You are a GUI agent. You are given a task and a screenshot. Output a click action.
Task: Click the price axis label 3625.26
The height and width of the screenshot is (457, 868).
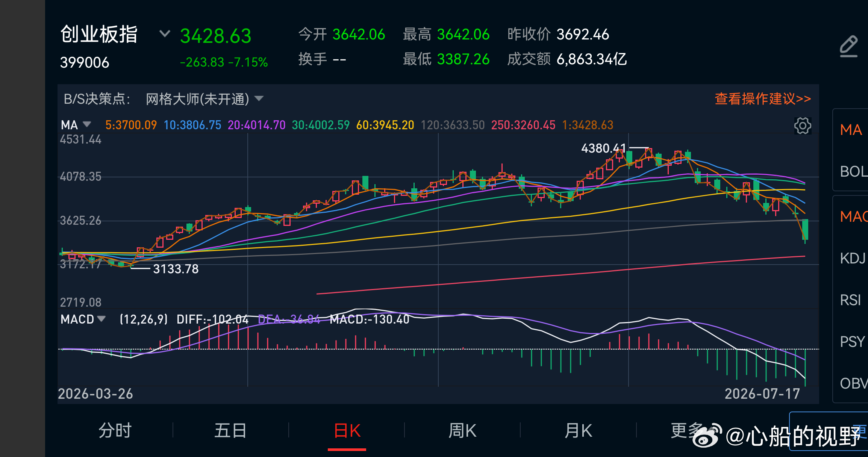(81, 220)
